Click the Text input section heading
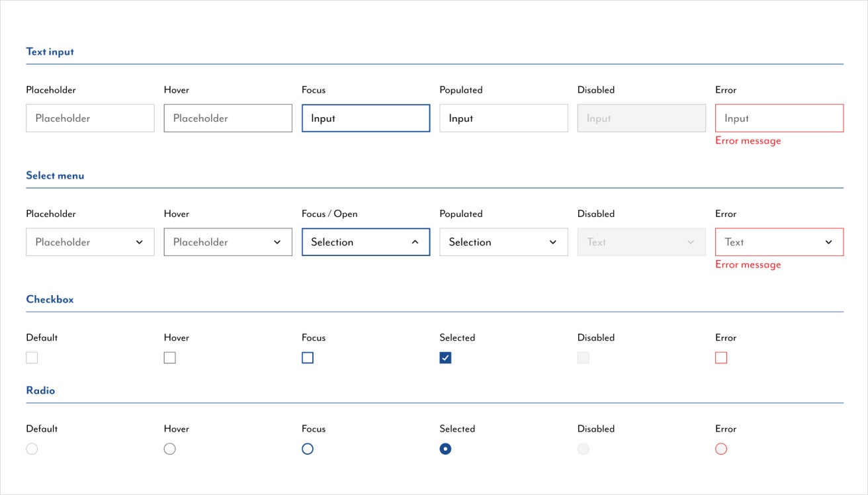This screenshot has width=868, height=495. (50, 51)
